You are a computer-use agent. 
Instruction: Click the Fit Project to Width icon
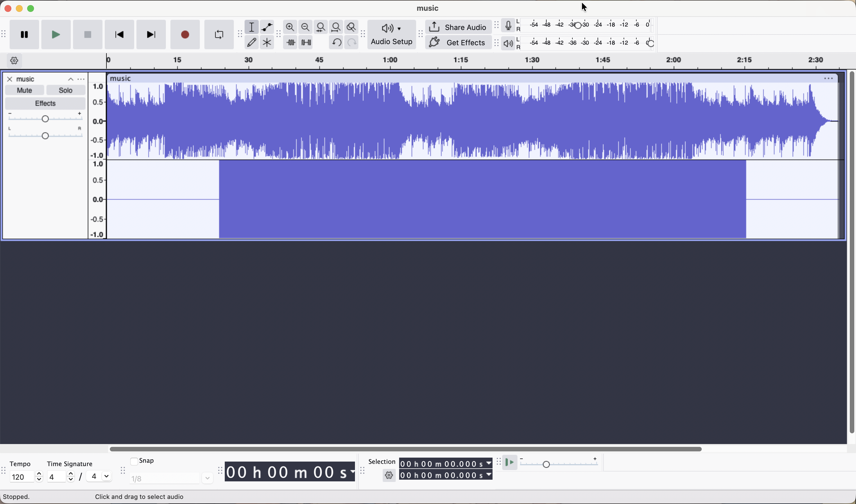[x=336, y=27]
